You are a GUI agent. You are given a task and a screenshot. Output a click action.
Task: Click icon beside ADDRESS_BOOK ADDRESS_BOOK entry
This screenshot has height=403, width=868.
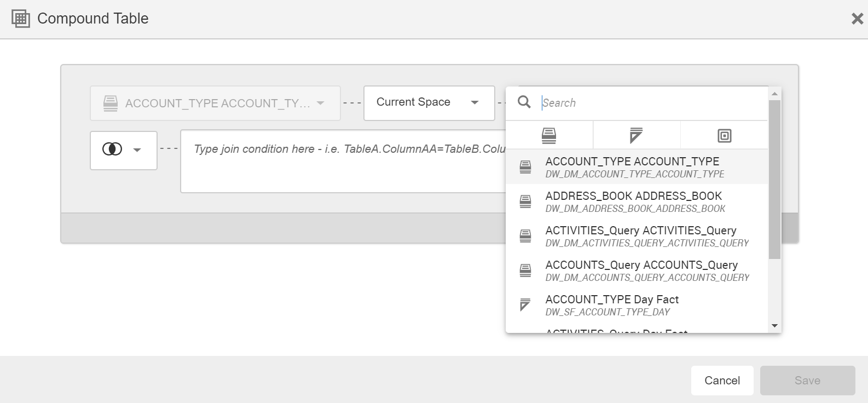[x=525, y=201]
